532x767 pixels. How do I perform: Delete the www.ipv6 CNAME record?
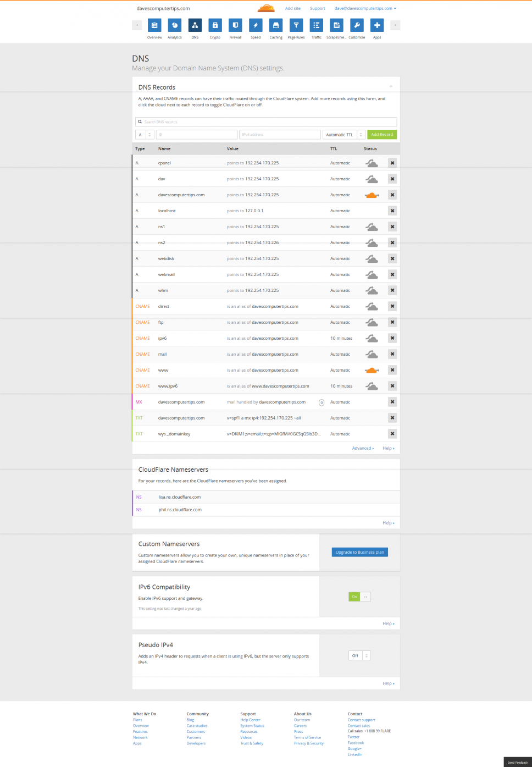tap(392, 386)
